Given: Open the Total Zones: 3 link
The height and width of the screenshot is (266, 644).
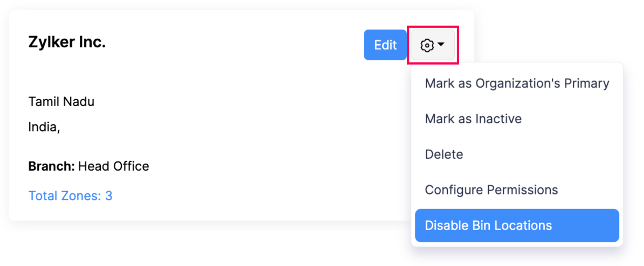Looking at the screenshot, I should [x=70, y=195].
